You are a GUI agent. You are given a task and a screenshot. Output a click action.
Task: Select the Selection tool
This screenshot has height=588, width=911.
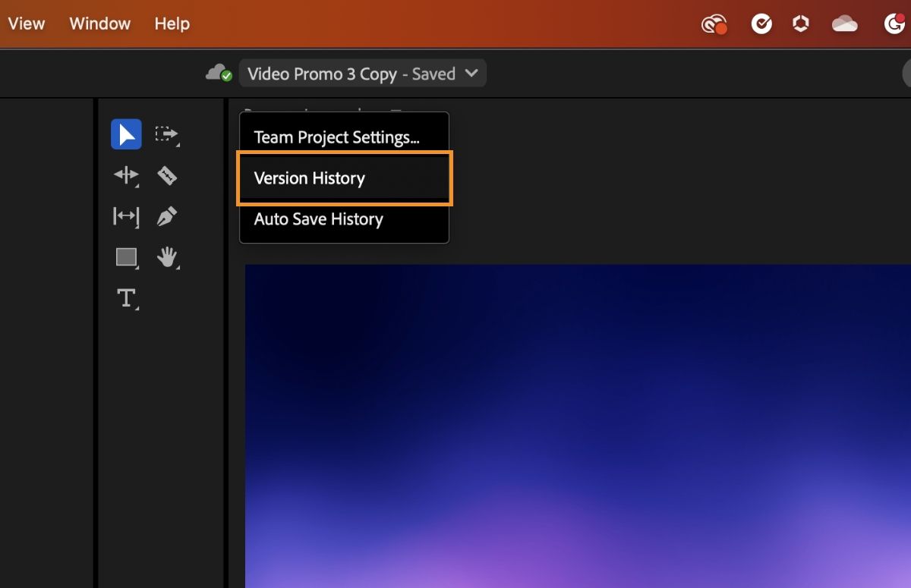126,134
